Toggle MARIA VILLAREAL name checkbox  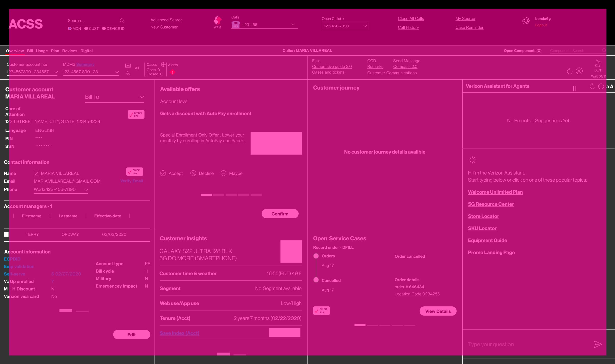(36, 173)
